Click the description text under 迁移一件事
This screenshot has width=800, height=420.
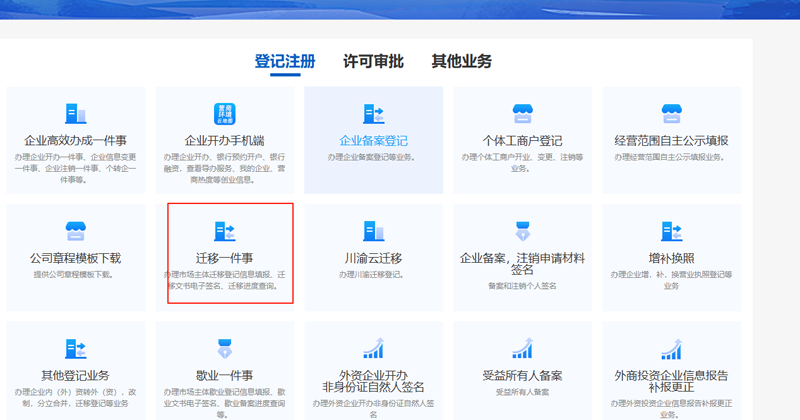click(x=224, y=280)
